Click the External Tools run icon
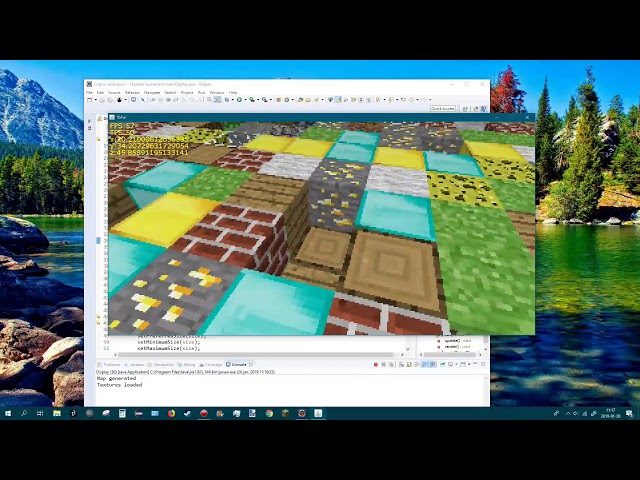The image size is (640, 480). tap(264, 100)
